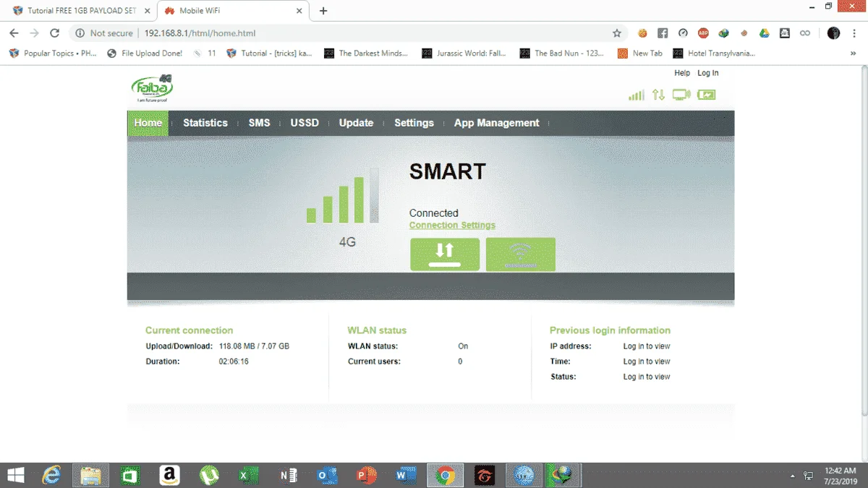Click the speedometer extension icon
This screenshot has width=868, height=488.
coord(683,33)
